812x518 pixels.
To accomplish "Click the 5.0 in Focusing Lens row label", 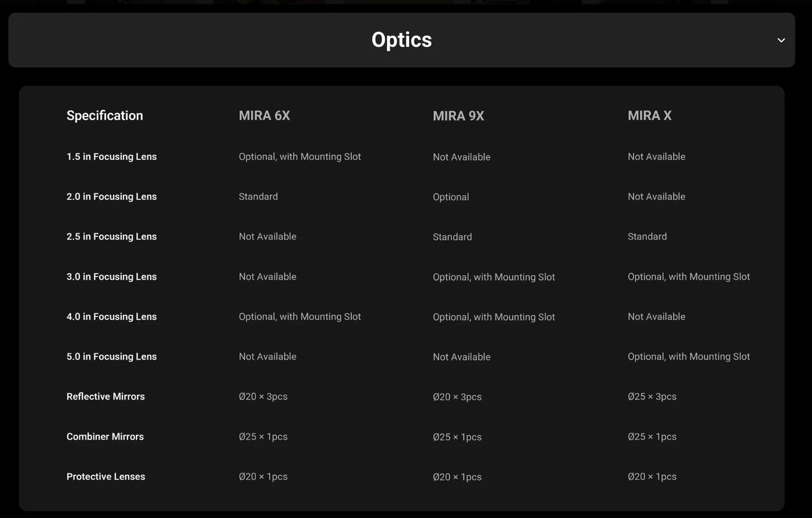I will [x=112, y=357].
